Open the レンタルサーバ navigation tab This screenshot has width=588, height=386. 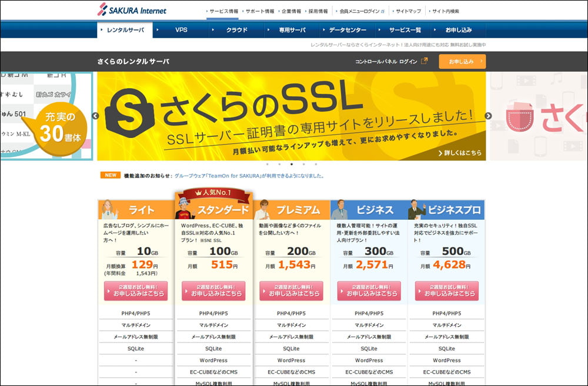pos(125,30)
